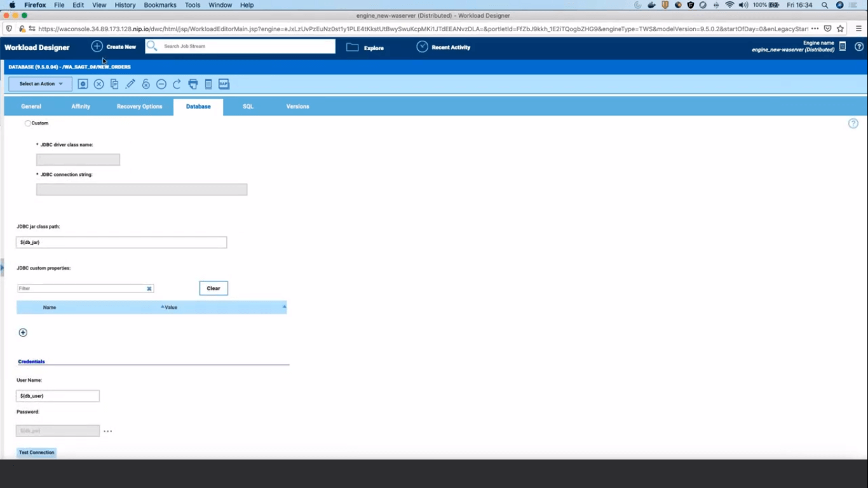Screen dimensions: 868x488
Task: Click the Copy toolbar icon
Action: pos(114,83)
